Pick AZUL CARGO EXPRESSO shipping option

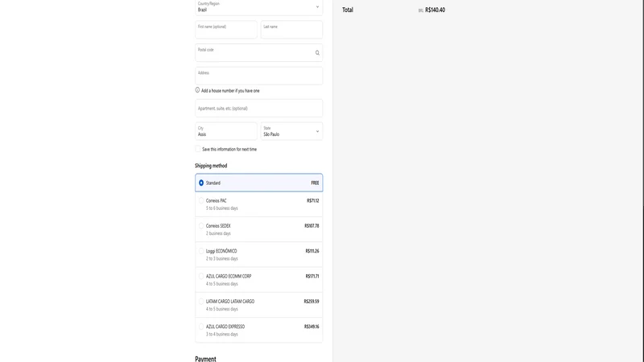[x=258, y=330]
